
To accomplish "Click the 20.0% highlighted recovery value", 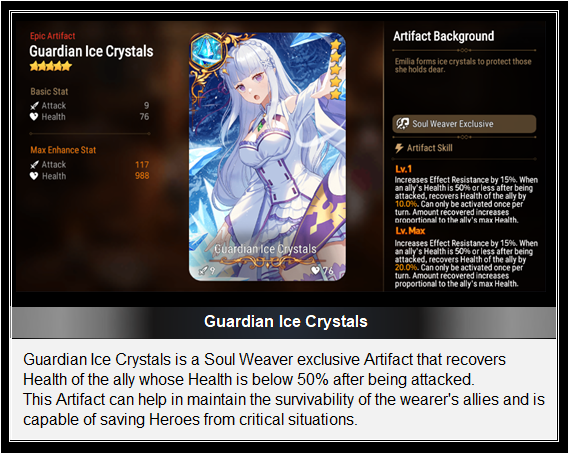I will click(x=406, y=268).
